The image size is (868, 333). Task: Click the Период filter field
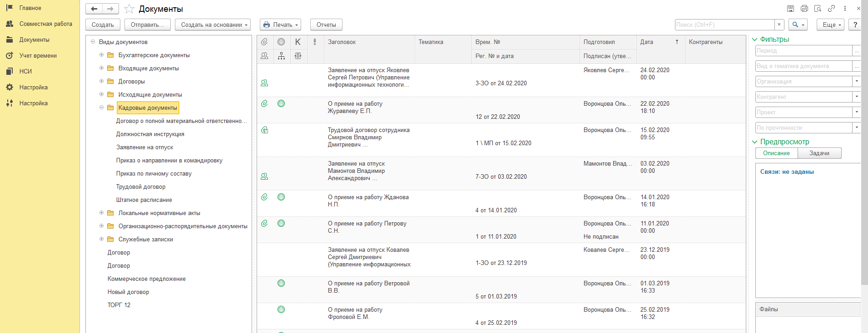pyautogui.click(x=804, y=51)
